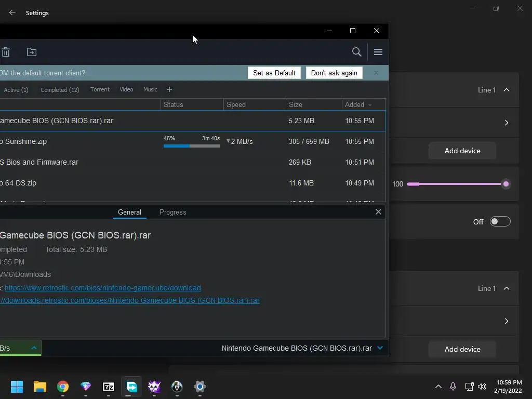Image resolution: width=532 pixels, height=399 pixels.
Task: Select the Sunshine.zip download row
Action: click(193, 141)
